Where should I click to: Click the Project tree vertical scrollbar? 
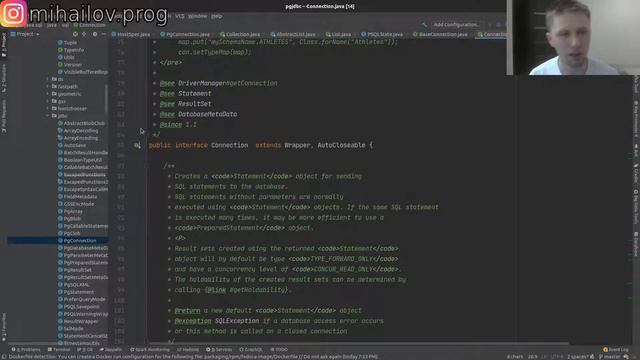click(106, 98)
